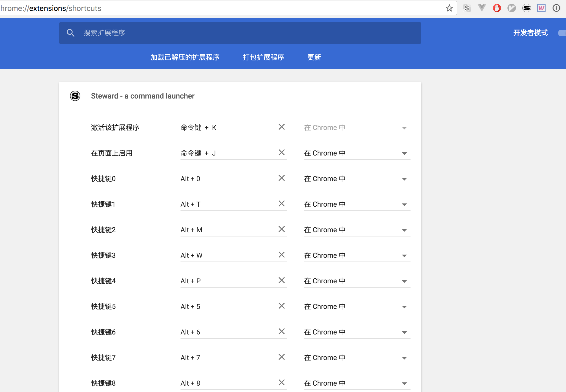The image size is (566, 392).
Task: Delete the Alt + 7 shortcut for 快捷键7
Action: click(281, 357)
